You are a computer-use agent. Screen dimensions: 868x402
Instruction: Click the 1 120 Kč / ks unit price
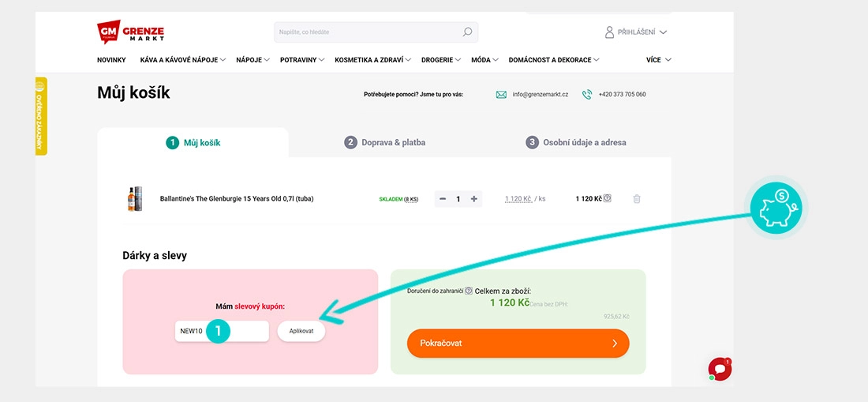[x=525, y=199]
